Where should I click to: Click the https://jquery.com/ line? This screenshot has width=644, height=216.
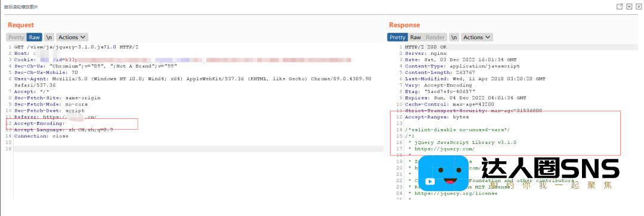(441, 149)
